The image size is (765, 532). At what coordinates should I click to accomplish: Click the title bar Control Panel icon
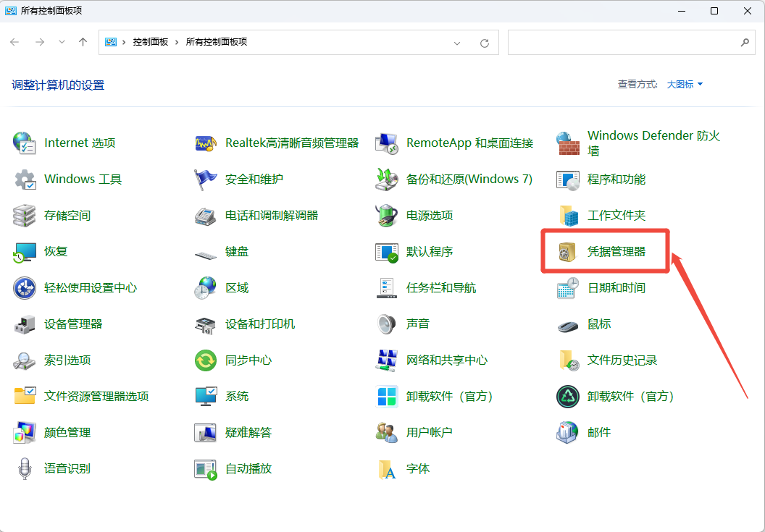10,11
